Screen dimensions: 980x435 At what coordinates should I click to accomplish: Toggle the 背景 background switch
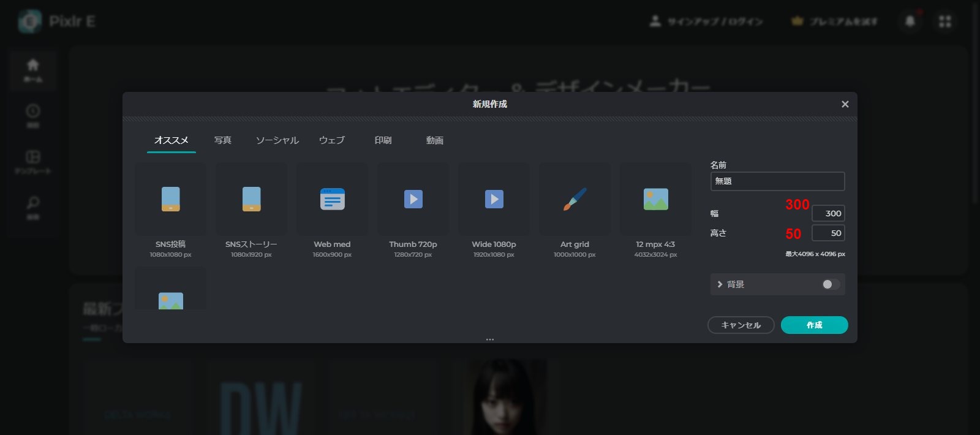(830, 284)
